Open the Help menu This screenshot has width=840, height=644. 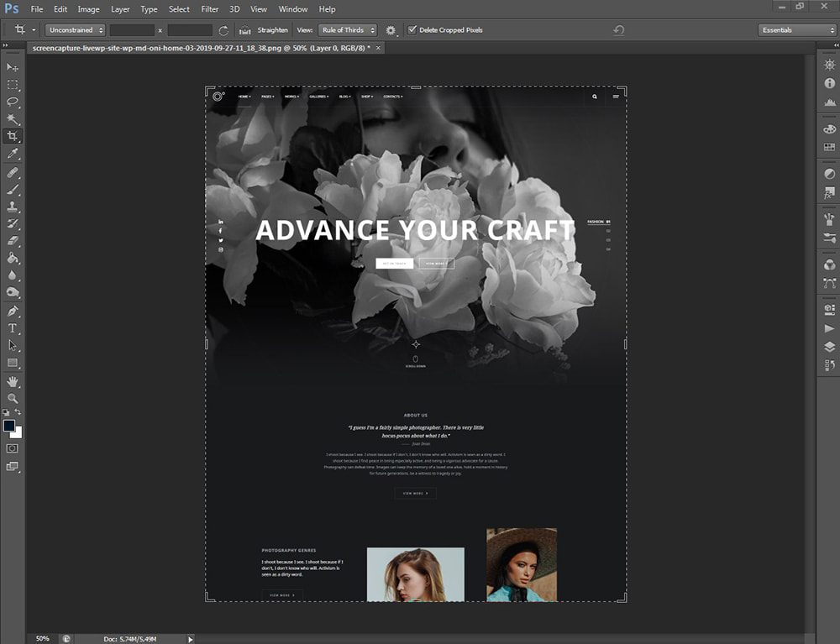pos(327,9)
